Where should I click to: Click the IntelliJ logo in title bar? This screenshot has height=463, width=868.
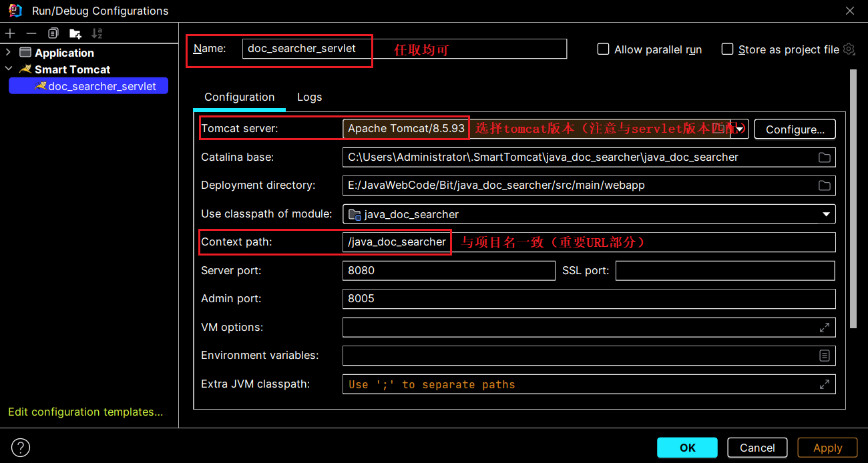pyautogui.click(x=15, y=10)
